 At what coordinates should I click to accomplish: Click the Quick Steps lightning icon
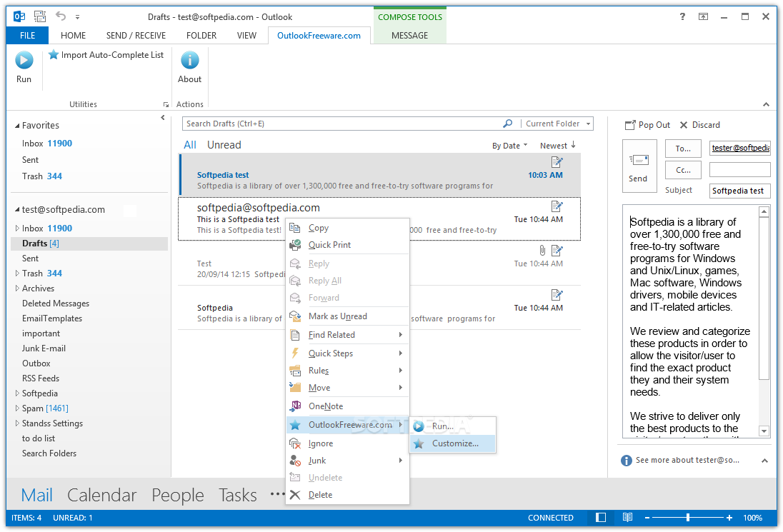[x=295, y=353]
